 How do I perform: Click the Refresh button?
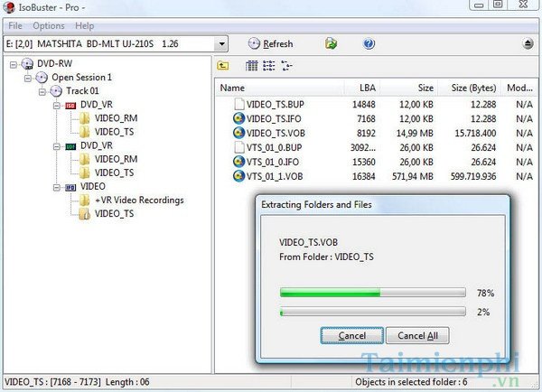[270, 44]
